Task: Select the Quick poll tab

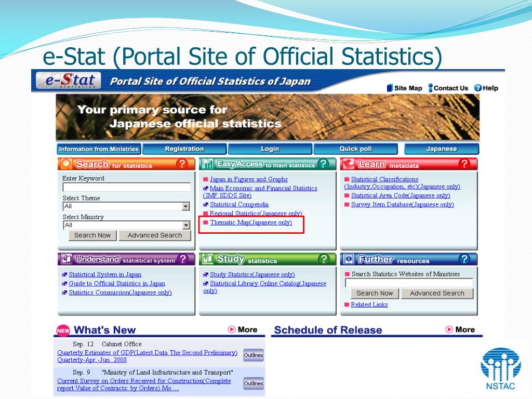Action: click(355, 149)
